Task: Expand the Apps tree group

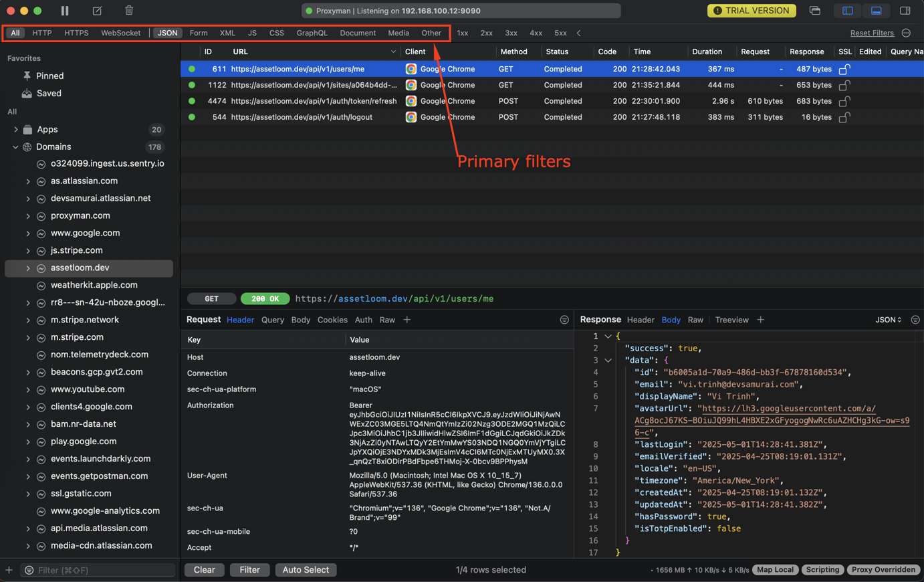Action: click(x=15, y=129)
